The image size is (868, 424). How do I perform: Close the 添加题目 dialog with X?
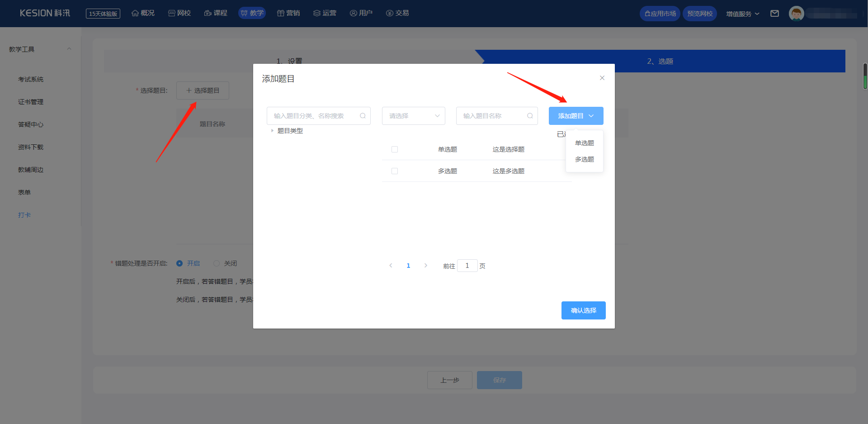pos(602,78)
